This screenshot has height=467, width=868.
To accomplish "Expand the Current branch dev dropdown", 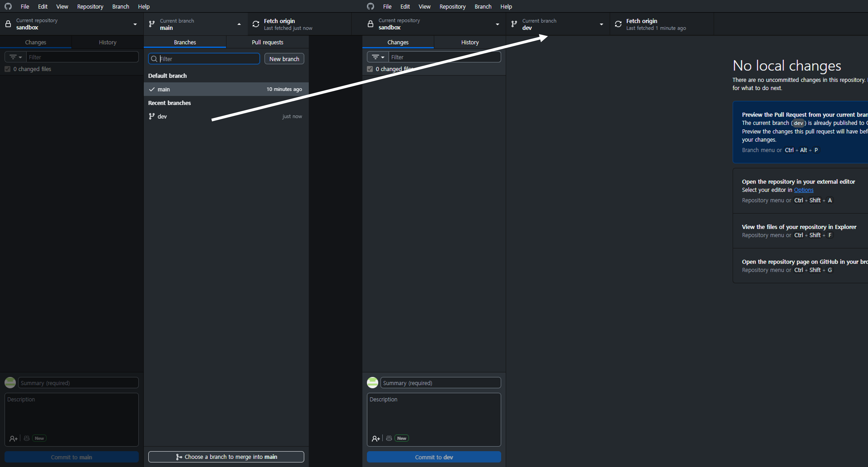I will 601,24.
